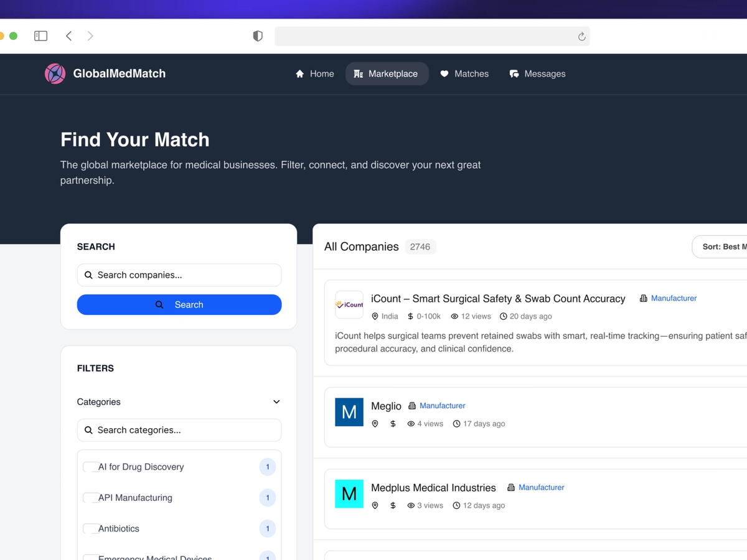747x560 pixels.
Task: Click the location pin icon in Meglio card
Action: pyautogui.click(x=375, y=424)
